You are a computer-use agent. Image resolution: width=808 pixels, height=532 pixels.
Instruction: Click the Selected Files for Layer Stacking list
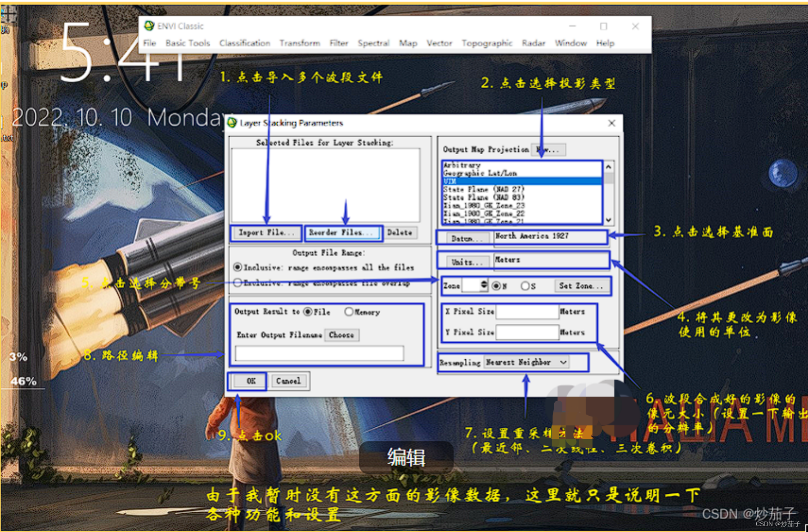(326, 185)
